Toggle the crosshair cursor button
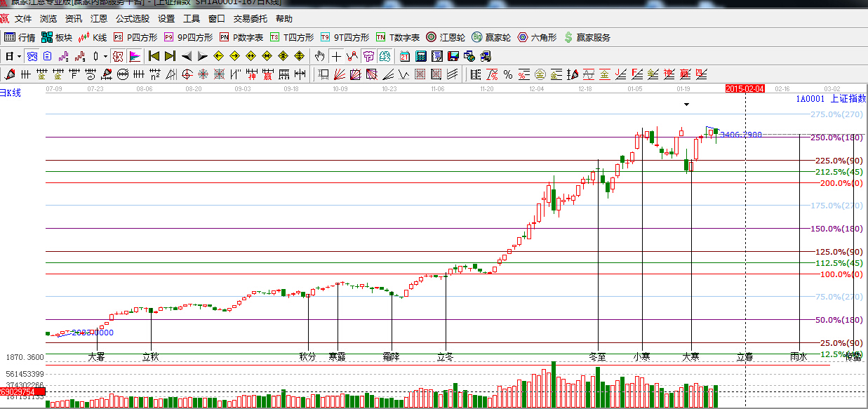The width and height of the screenshot is (868, 409). click(x=336, y=56)
